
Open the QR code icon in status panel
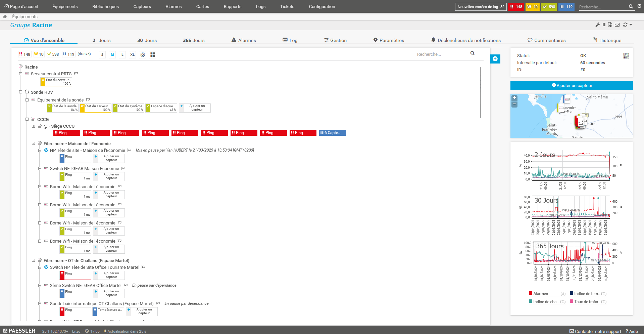pyautogui.click(x=626, y=56)
